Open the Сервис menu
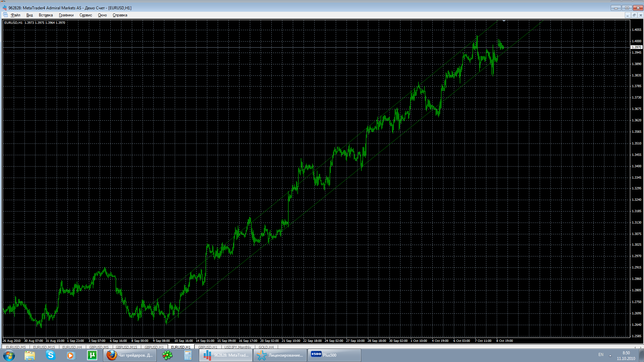This screenshot has height=362, width=644. click(x=86, y=15)
